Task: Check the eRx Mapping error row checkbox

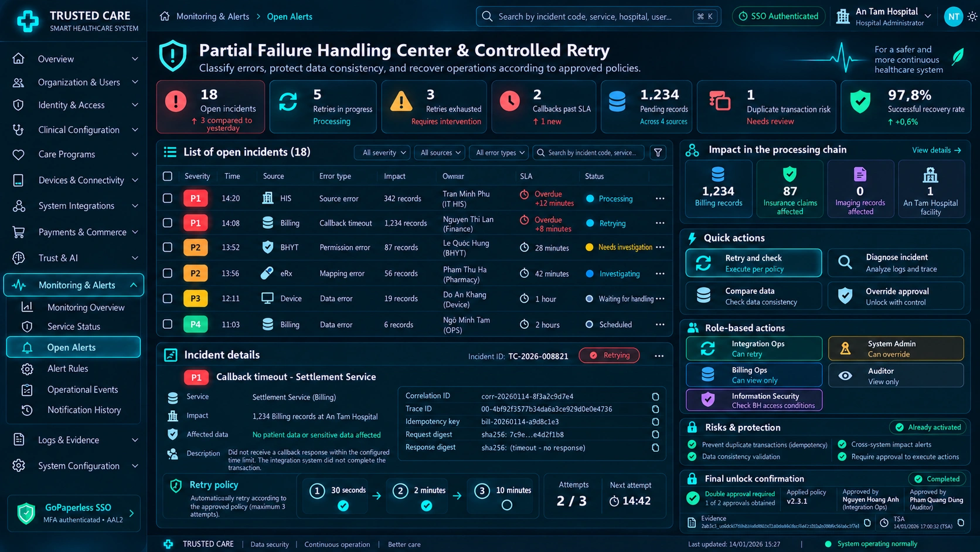Action: (168, 273)
